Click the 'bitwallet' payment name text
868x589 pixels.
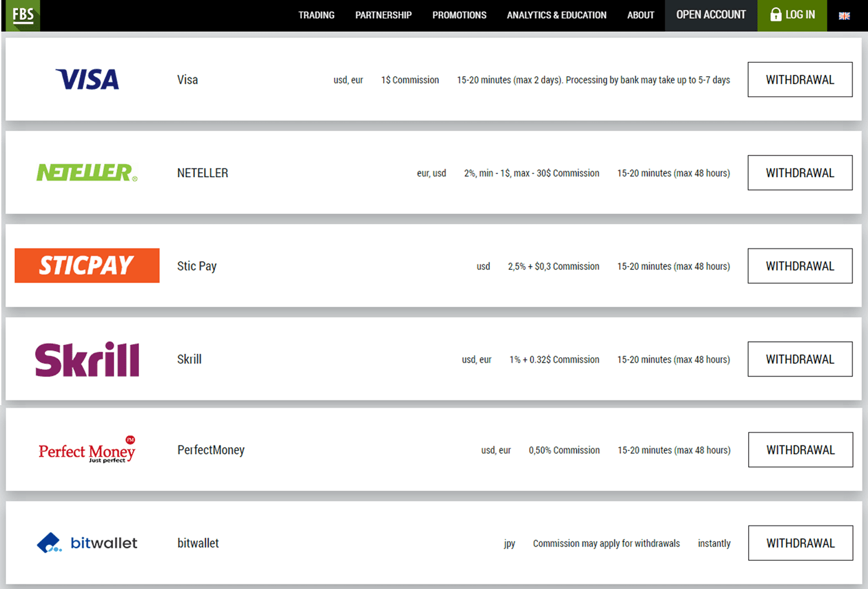pyautogui.click(x=198, y=543)
